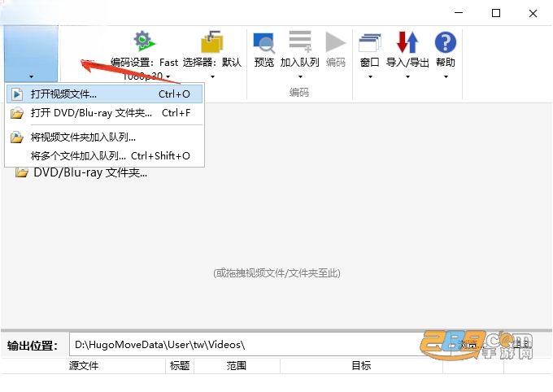Click the Help question mark icon
The width and height of the screenshot is (553, 392).
(446, 42)
